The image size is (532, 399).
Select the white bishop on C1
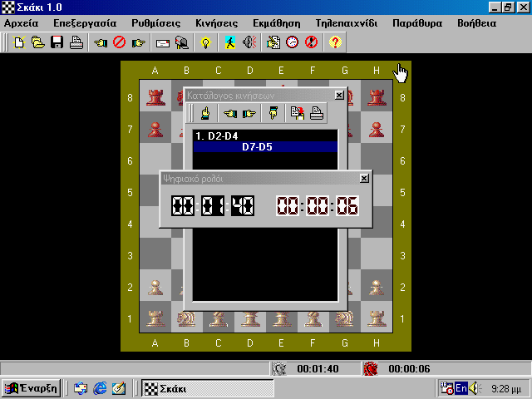(x=218, y=318)
